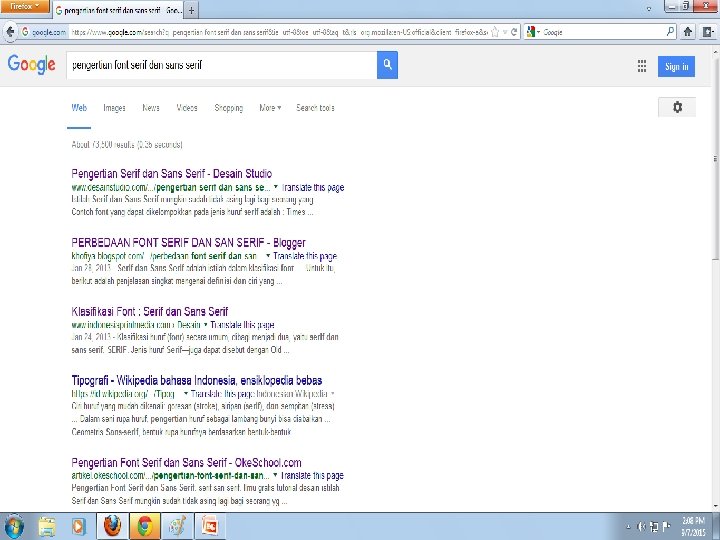The width and height of the screenshot is (720, 540).
Task: Translate the Desain Studio result page
Action: point(313,187)
